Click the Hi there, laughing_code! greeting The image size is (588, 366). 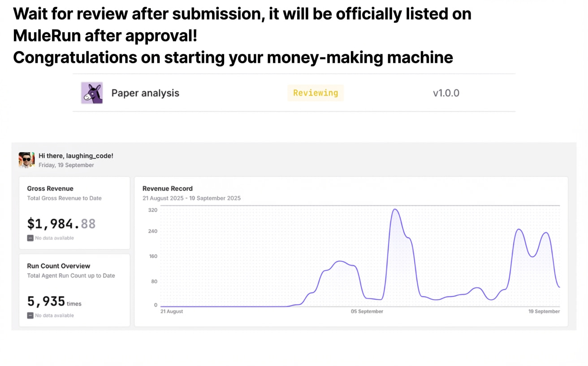click(76, 156)
